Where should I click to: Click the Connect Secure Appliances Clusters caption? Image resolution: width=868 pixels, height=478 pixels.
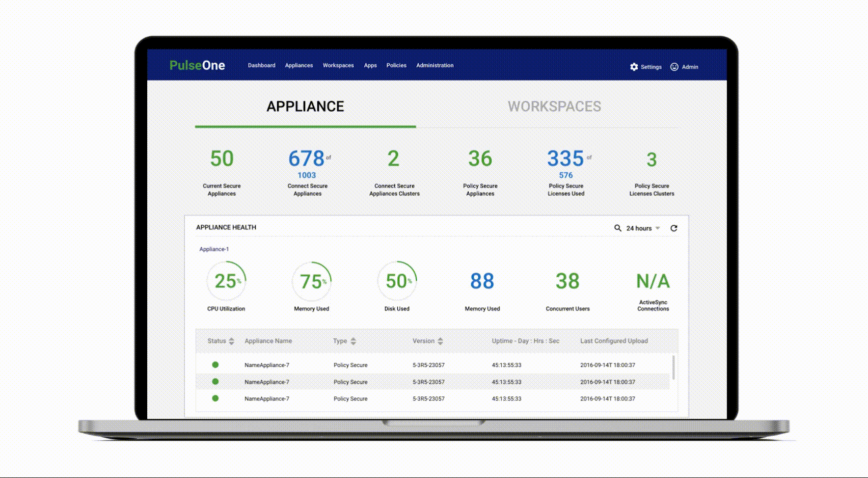point(394,190)
